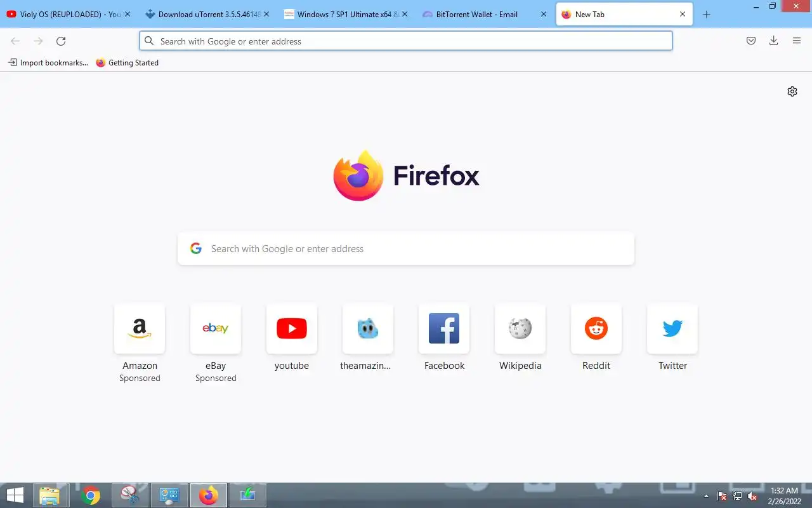The width and height of the screenshot is (812, 508).
Task: Open the clock showing 1:32 AM
Action: [x=785, y=496]
